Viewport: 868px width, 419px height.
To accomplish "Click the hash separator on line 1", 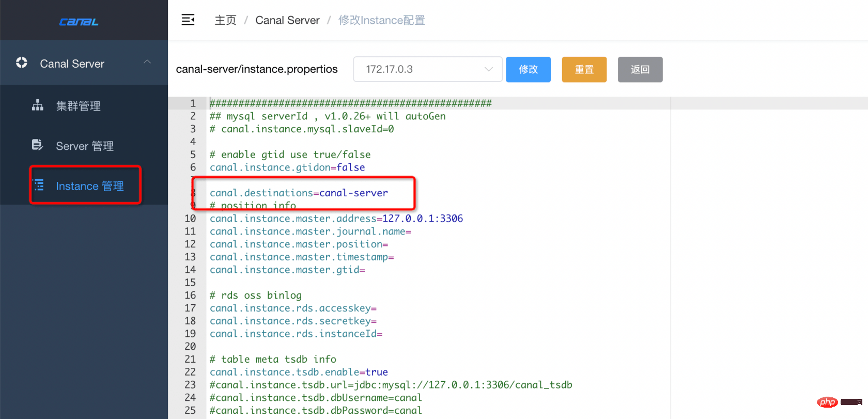I will (350, 103).
